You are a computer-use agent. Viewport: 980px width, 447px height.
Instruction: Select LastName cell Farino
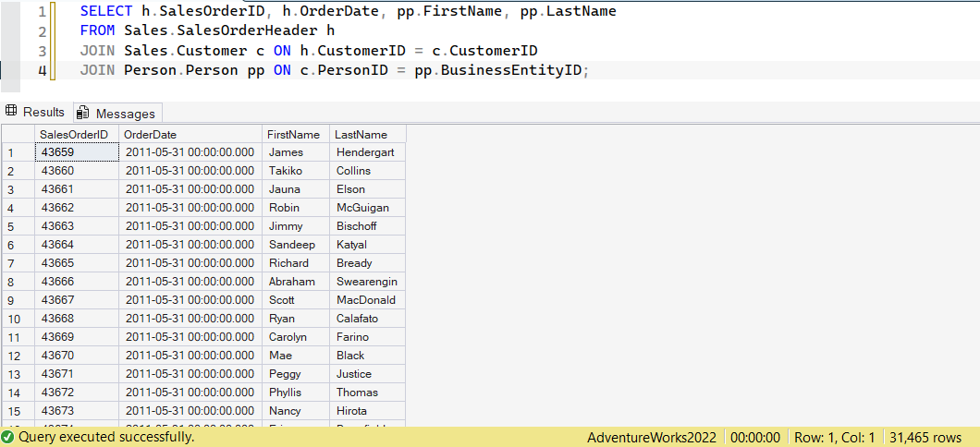(368, 337)
